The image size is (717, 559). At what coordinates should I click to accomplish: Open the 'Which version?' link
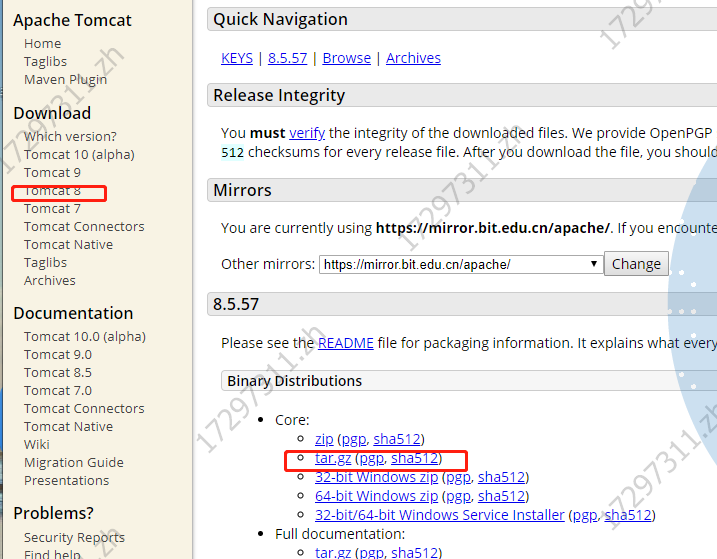point(70,136)
